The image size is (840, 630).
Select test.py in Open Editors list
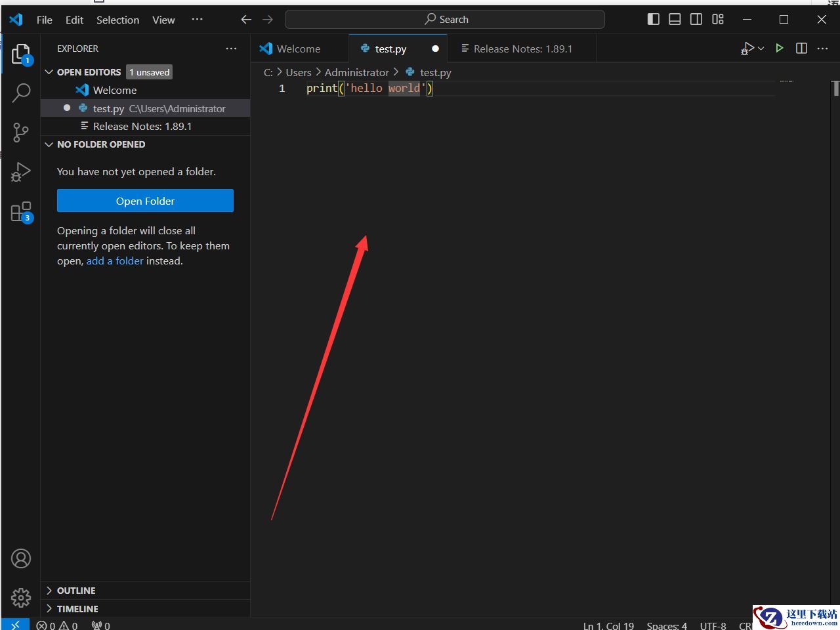pos(145,108)
